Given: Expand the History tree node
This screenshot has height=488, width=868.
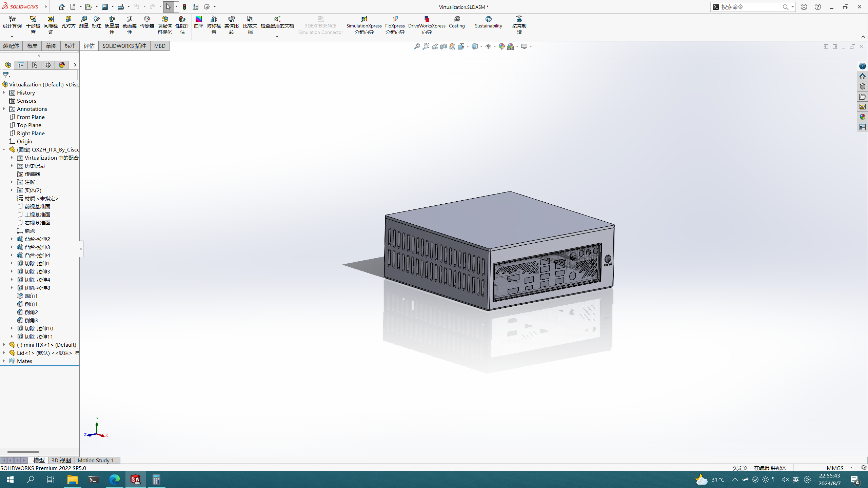Looking at the screenshot, I should tap(4, 93).
